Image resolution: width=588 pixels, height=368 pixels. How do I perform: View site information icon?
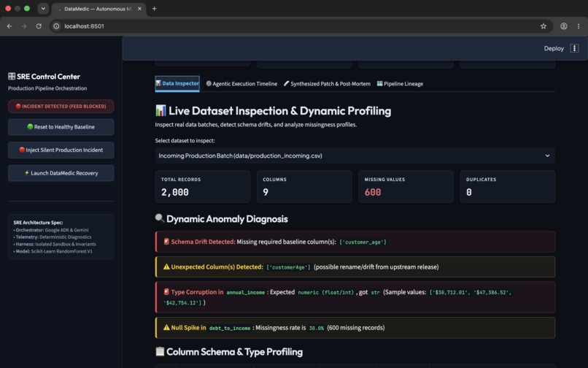point(56,26)
